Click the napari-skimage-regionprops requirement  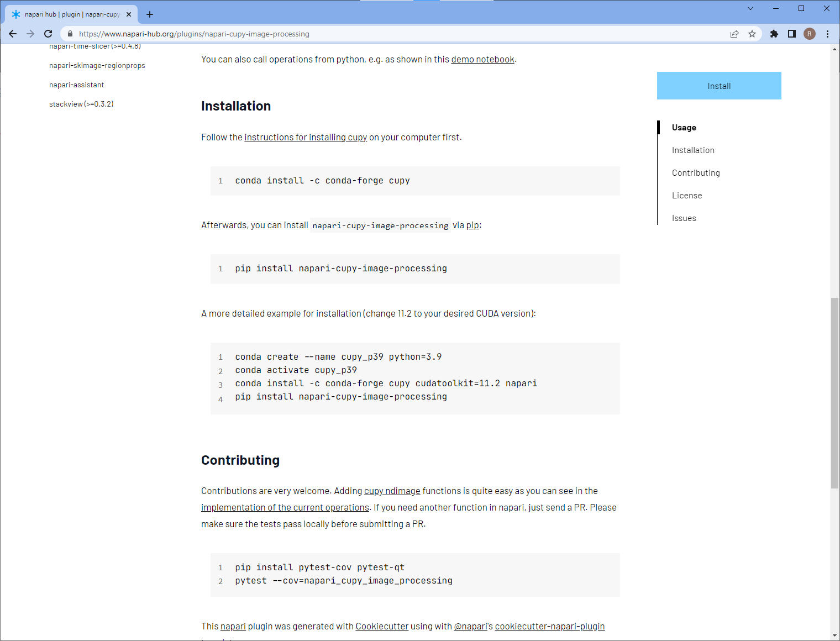[x=97, y=65]
